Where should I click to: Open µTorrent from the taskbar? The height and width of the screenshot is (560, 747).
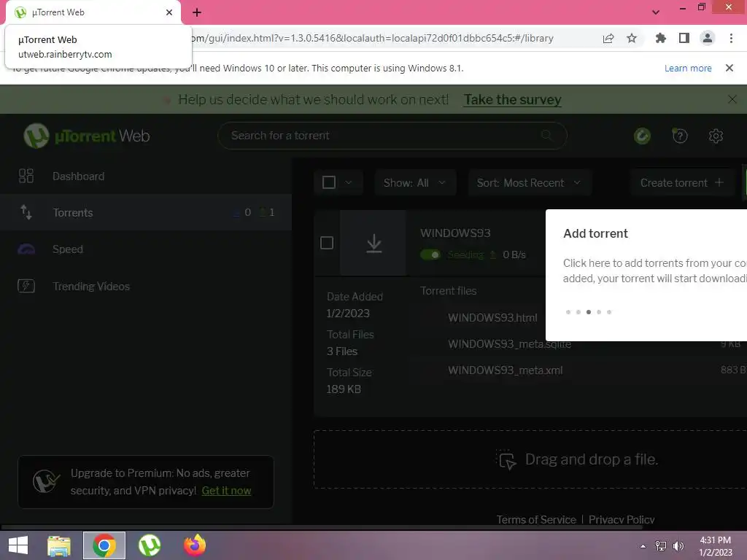click(x=150, y=545)
